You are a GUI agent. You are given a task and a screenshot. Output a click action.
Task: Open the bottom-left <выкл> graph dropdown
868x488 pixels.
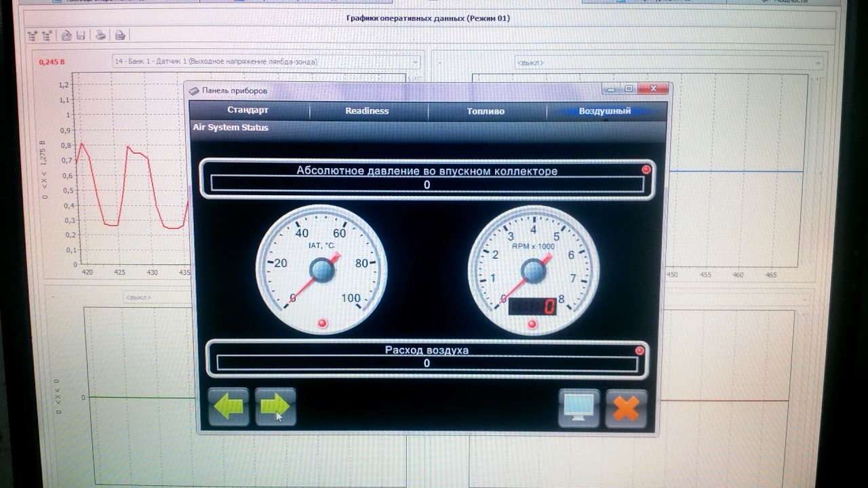157,297
